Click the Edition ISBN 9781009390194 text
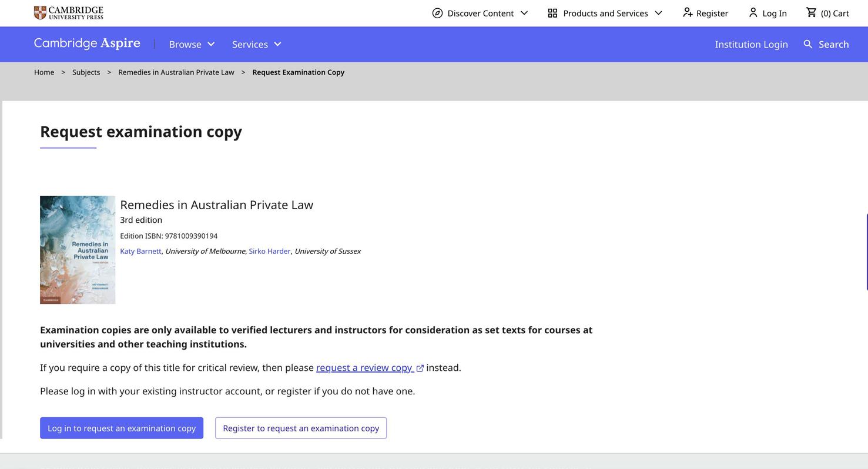Screen dimensions: 868x469 point(169,236)
